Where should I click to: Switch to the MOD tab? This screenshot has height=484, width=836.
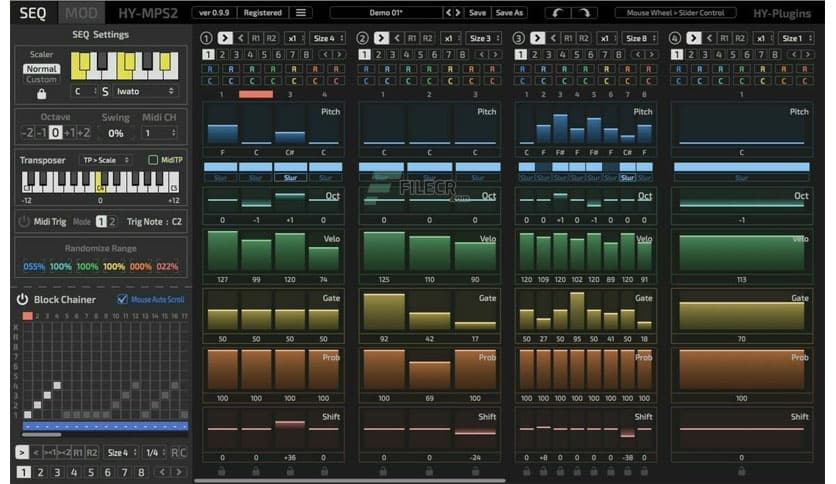(x=81, y=13)
